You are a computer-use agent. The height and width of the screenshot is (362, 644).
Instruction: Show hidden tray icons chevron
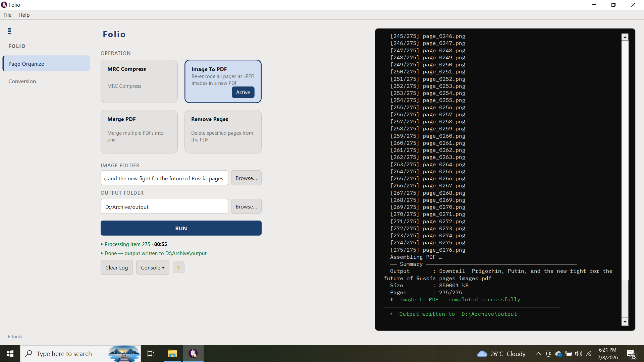point(538,354)
